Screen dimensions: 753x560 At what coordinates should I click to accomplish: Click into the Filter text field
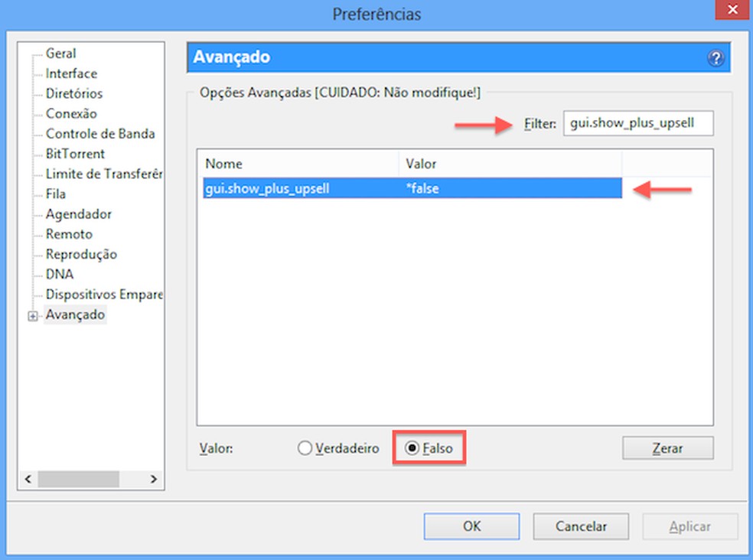pyautogui.click(x=638, y=123)
